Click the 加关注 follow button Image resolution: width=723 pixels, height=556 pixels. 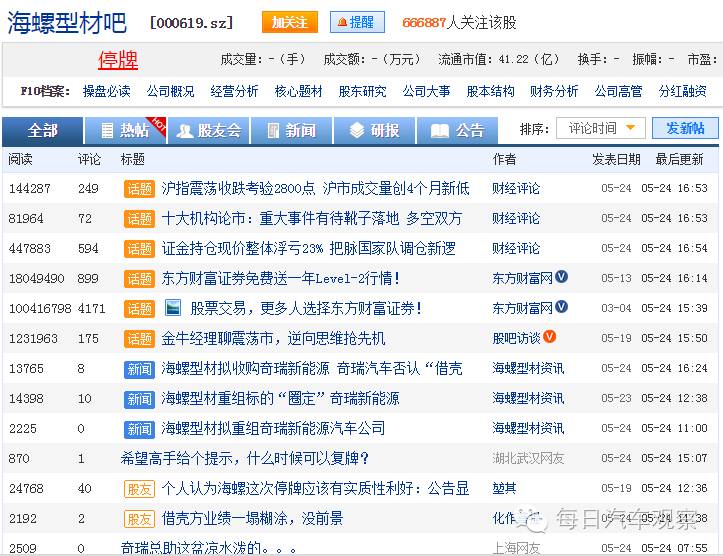(290, 22)
